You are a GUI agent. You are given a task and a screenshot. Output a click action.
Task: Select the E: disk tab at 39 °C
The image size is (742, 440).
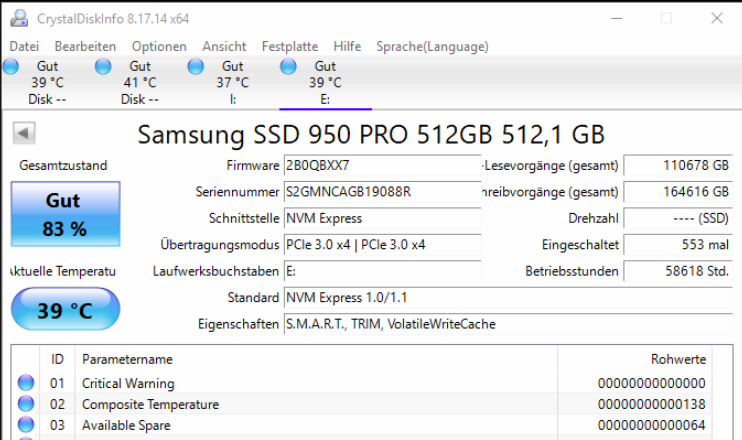click(x=325, y=83)
